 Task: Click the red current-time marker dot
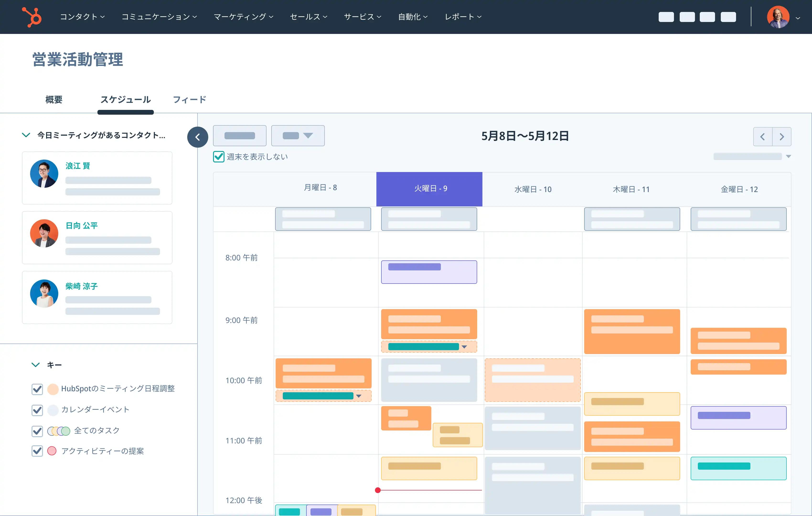tap(378, 490)
